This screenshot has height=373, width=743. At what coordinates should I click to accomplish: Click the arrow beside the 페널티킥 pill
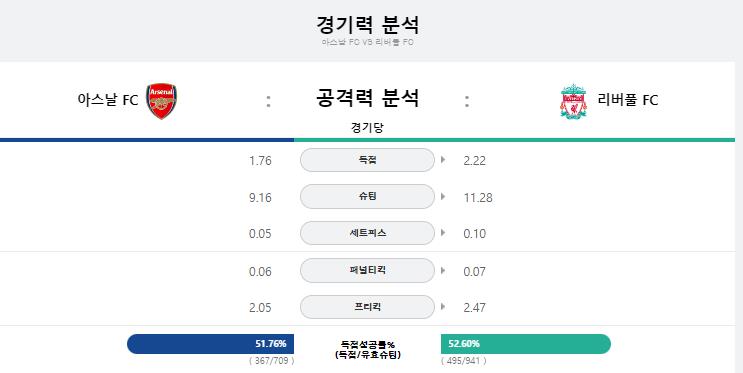pyautogui.click(x=443, y=270)
